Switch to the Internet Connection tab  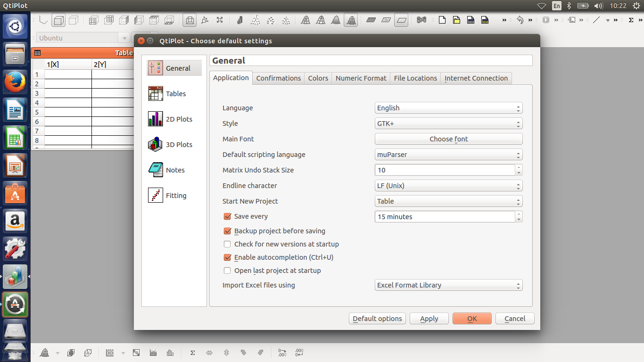pos(476,78)
